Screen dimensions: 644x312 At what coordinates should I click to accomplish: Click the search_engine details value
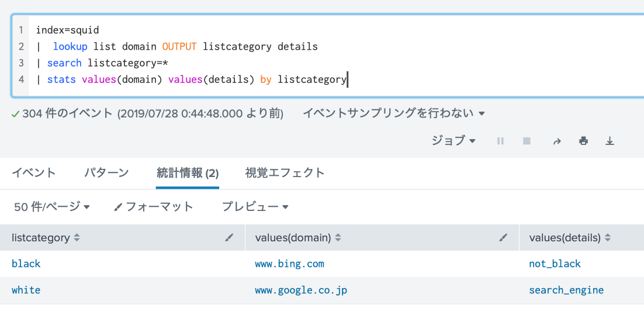(566, 290)
